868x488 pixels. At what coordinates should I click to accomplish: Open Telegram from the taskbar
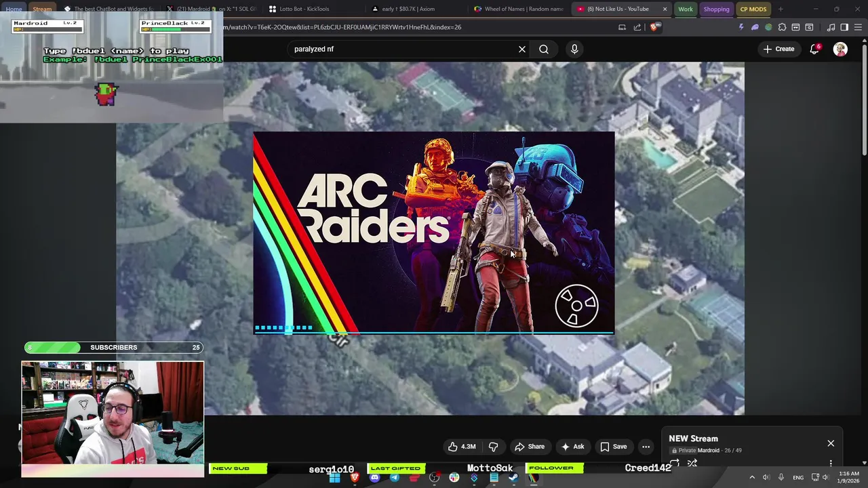pos(395,477)
